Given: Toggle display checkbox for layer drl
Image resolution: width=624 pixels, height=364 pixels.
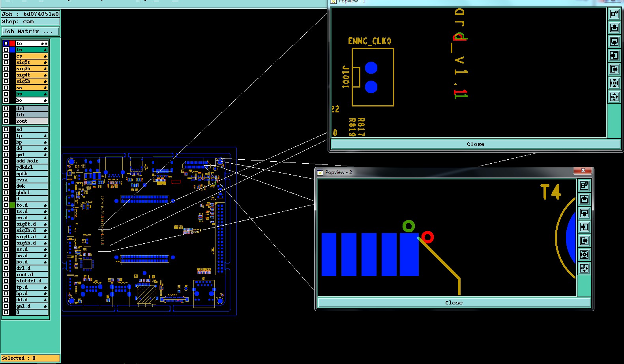Looking at the screenshot, I should [x=6, y=108].
